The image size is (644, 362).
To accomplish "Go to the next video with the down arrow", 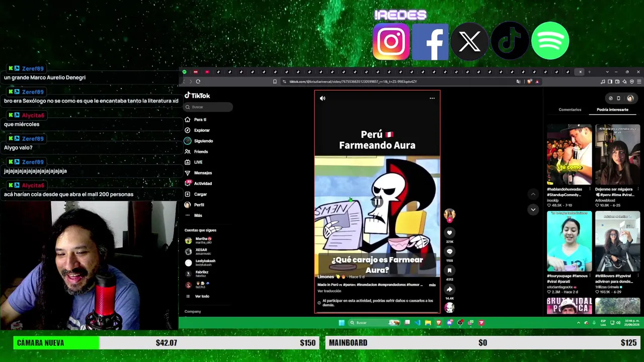I will tap(533, 210).
